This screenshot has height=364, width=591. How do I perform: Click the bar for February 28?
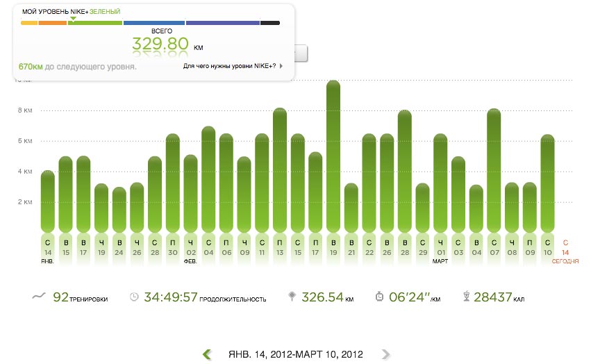pos(405,172)
